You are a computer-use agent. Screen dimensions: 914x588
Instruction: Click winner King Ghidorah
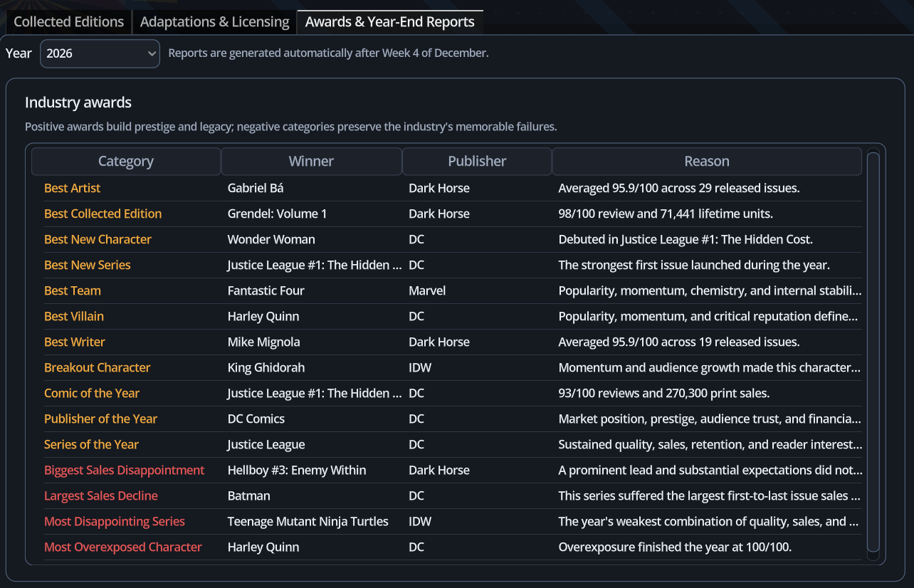tap(266, 368)
